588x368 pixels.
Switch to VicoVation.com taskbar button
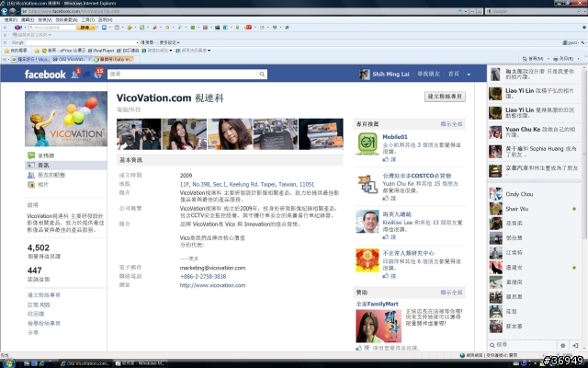point(85,363)
